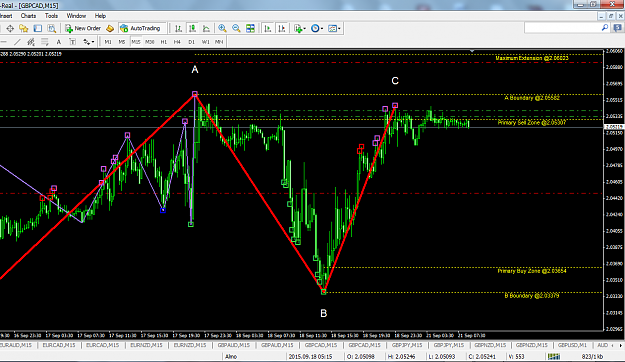Open the Tools menu
The height and width of the screenshot is (362, 625).
51,16
